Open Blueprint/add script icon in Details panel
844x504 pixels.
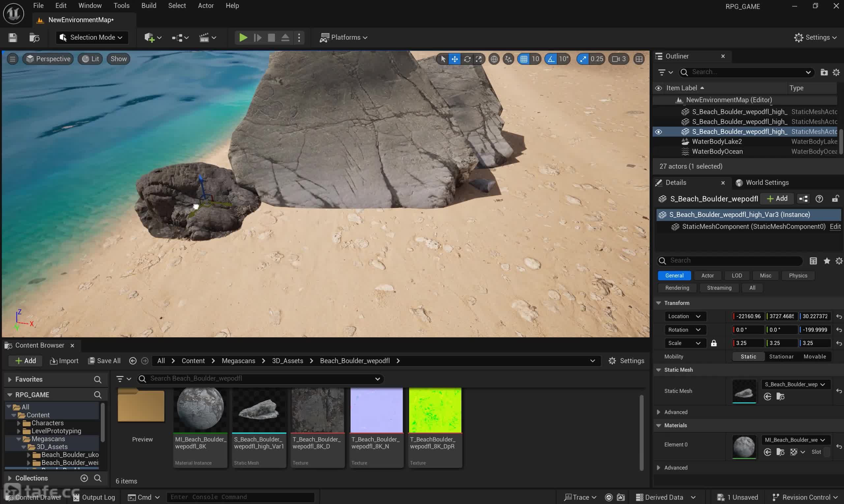pos(803,199)
